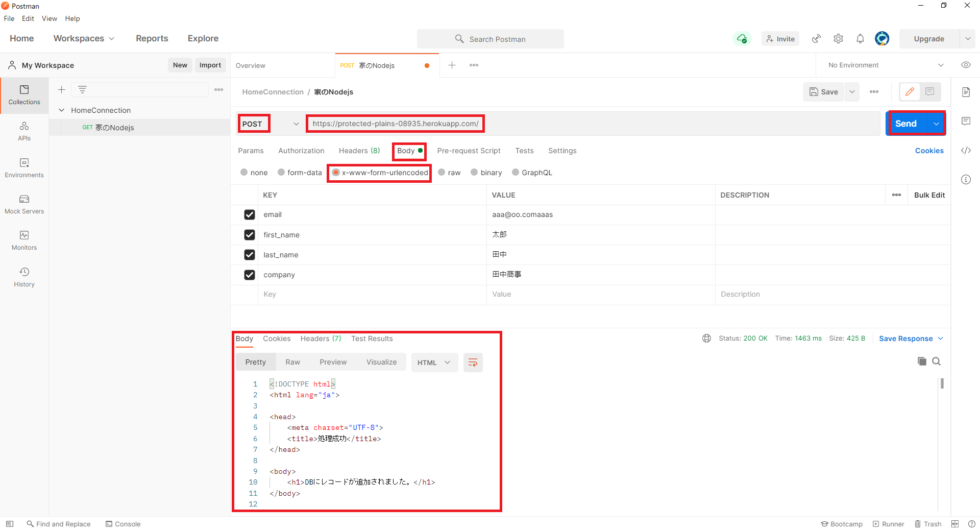Uncheck the company parameter checkbox
Screen dimensions: 980x531
point(250,275)
